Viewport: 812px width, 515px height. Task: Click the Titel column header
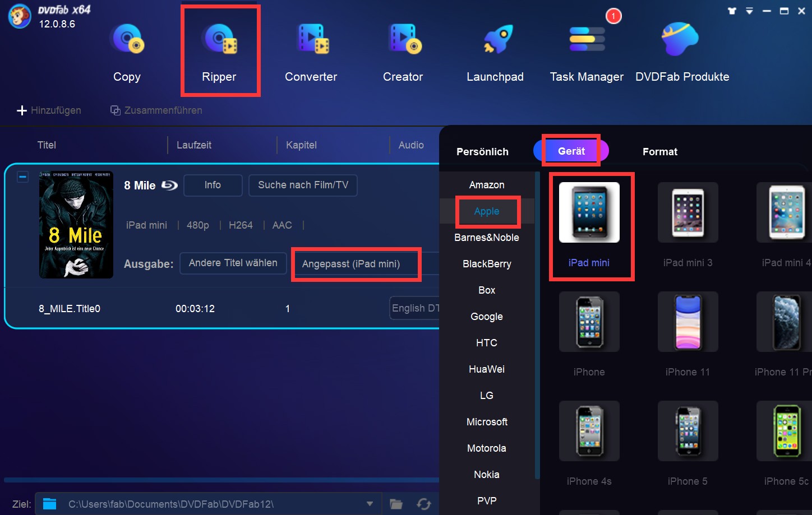tap(47, 145)
